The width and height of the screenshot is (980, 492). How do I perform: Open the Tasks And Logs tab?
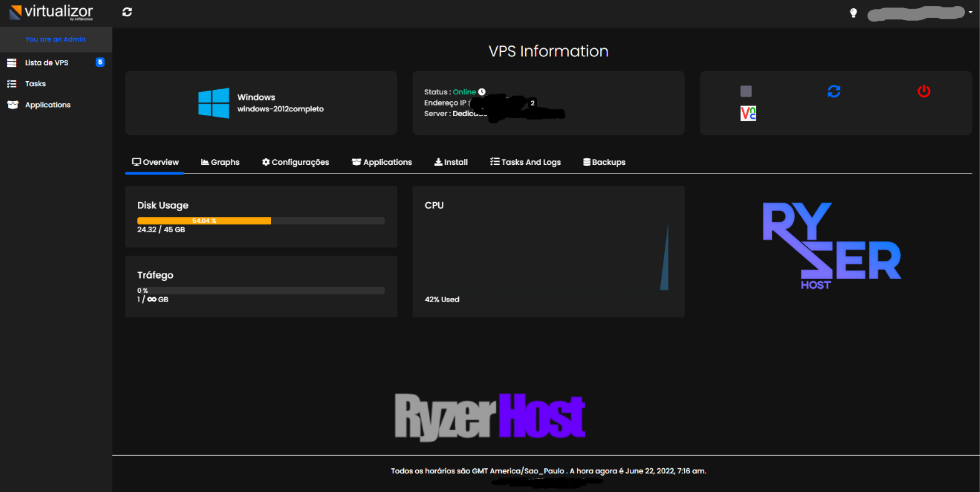coord(526,162)
